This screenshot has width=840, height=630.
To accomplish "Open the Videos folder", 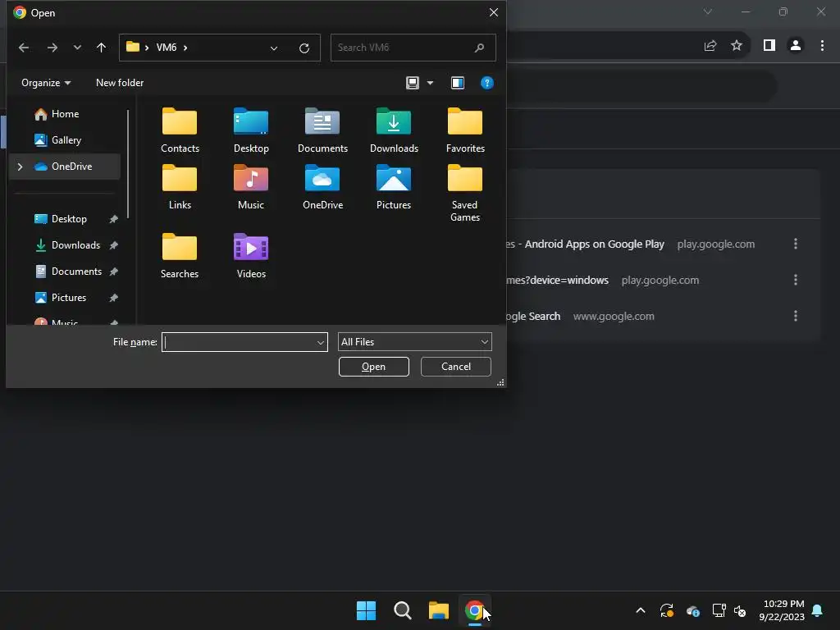I will (251, 256).
